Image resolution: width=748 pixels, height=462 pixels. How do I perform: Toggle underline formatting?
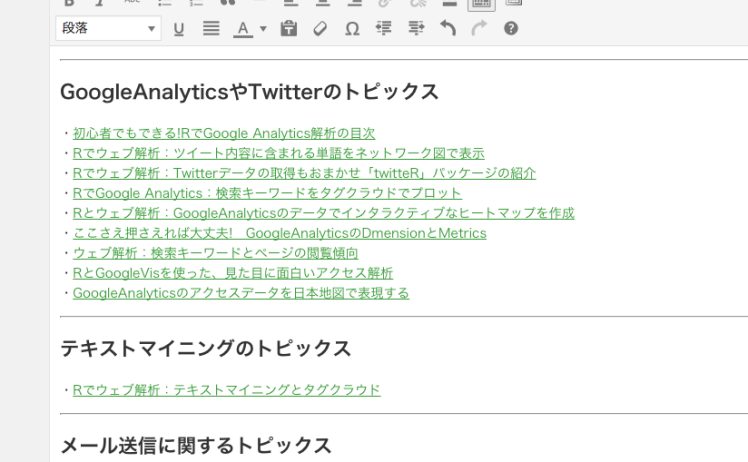click(x=179, y=28)
